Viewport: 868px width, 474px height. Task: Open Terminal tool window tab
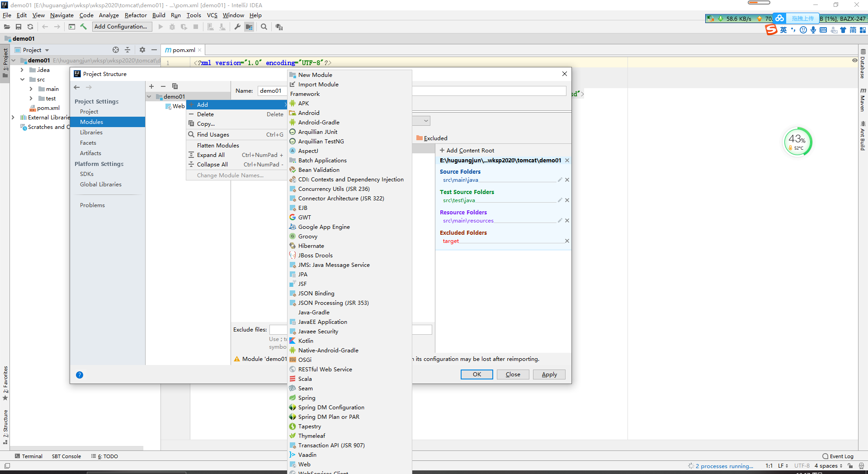tap(28, 456)
